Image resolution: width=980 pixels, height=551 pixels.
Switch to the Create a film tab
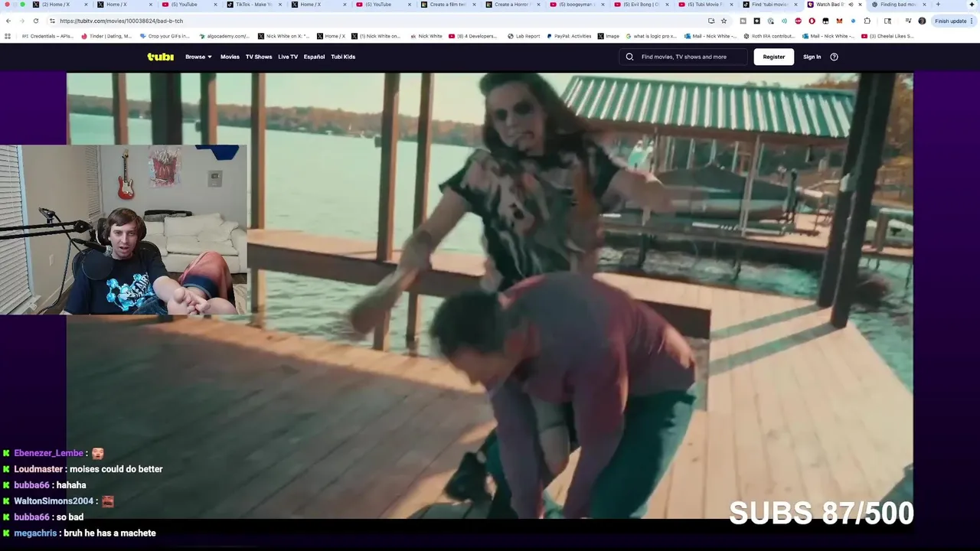(x=448, y=5)
